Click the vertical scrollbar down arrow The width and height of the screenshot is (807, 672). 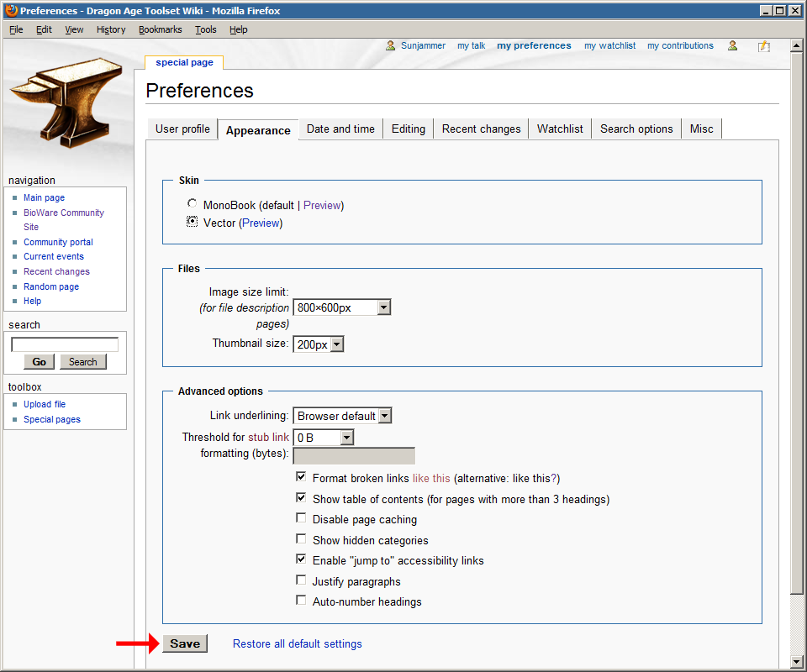tap(797, 661)
